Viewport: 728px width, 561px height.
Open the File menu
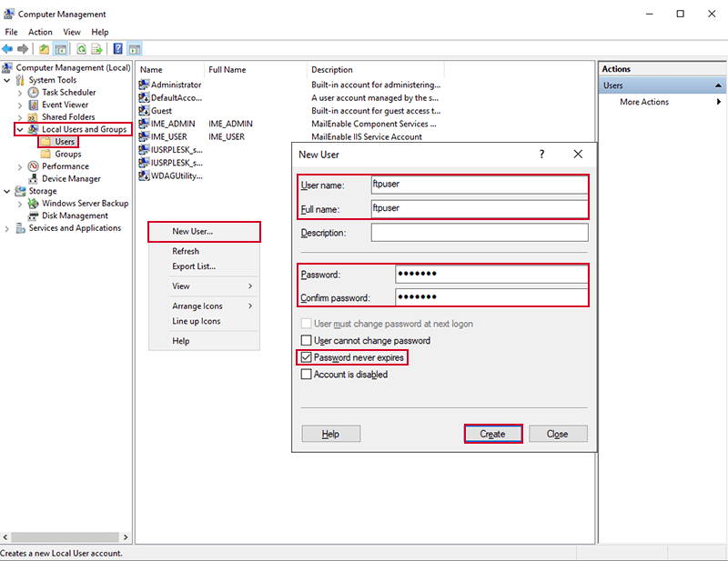[x=11, y=32]
